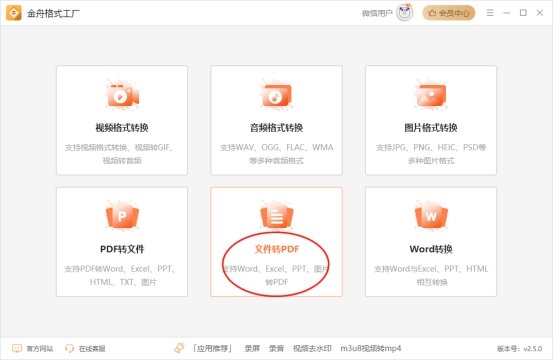
Task: Select the 音频格式转换 title
Action: (x=277, y=128)
